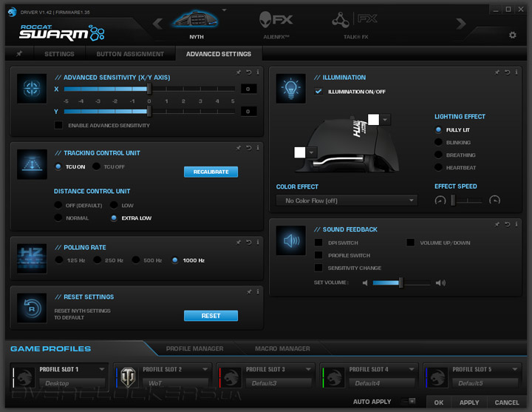
Task: Open the Swarm settings gear
Action: [x=512, y=35]
